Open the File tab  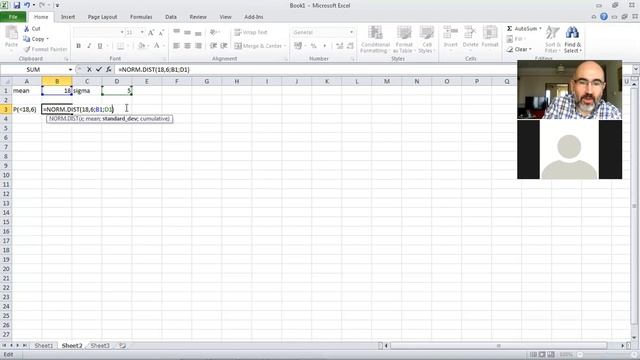(x=13, y=17)
